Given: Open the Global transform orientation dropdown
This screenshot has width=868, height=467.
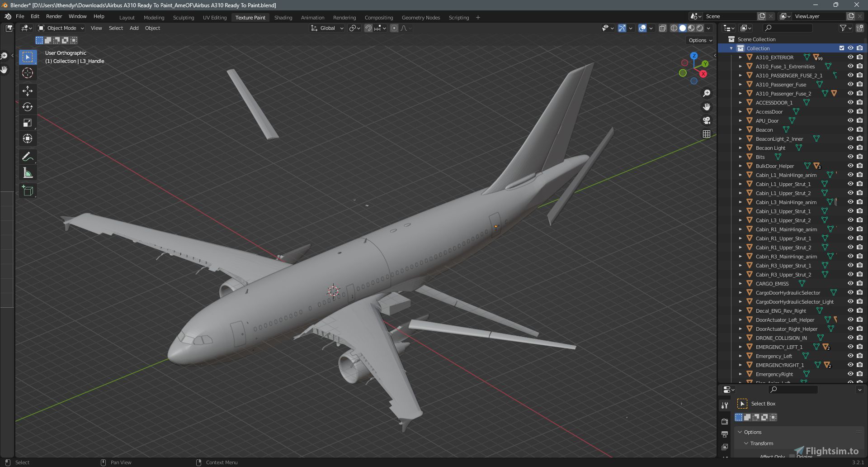Looking at the screenshot, I should click(x=327, y=28).
